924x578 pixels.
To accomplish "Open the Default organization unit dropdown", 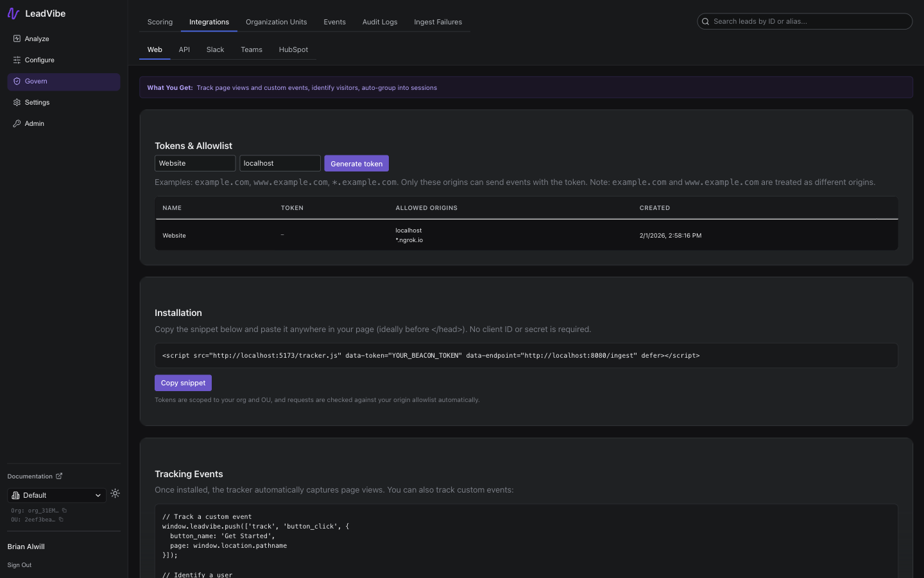I will point(56,495).
